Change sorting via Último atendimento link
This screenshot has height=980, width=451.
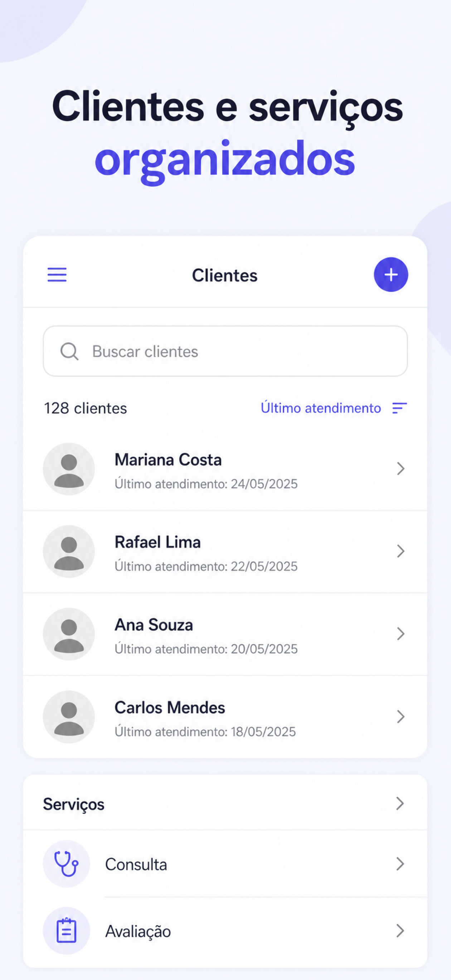click(x=321, y=408)
